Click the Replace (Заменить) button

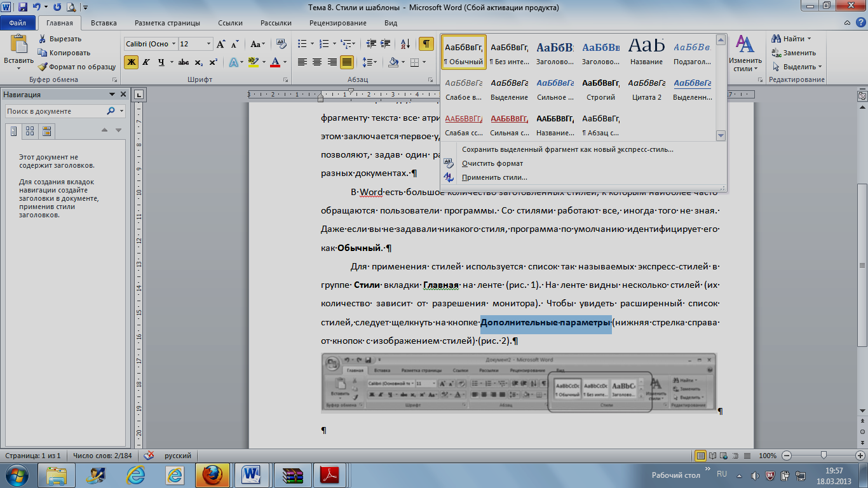[794, 53]
